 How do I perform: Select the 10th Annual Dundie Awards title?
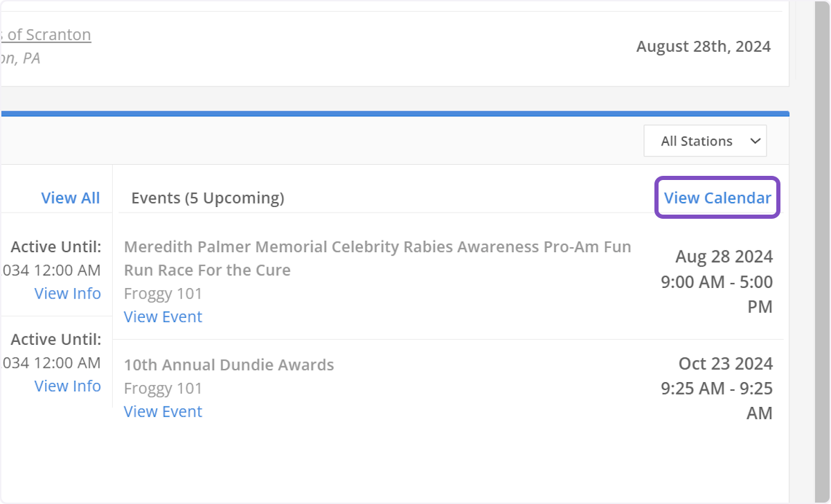point(229,365)
